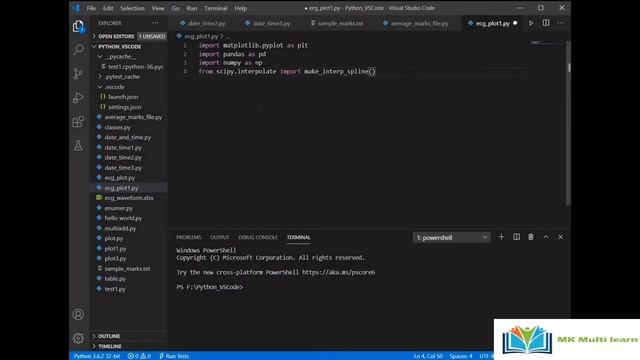
Task: Switch to the Problems panel tab
Action: pos(189,237)
